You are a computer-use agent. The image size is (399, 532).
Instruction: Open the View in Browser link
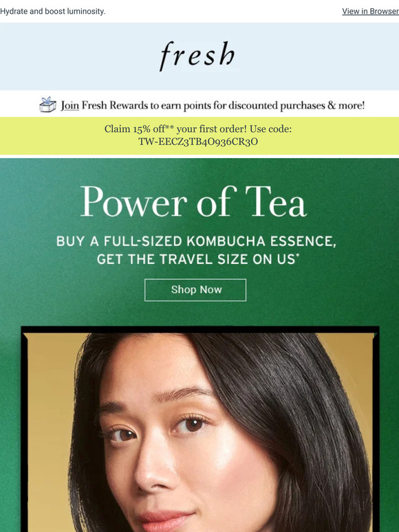(x=371, y=11)
